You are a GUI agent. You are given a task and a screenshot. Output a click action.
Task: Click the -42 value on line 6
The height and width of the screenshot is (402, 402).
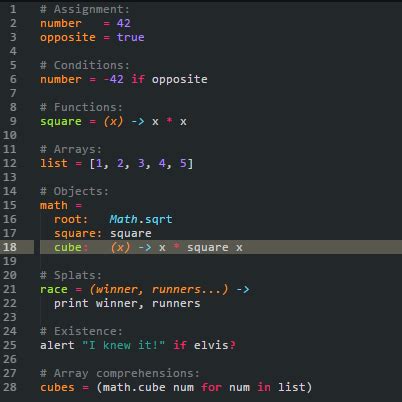113,79
